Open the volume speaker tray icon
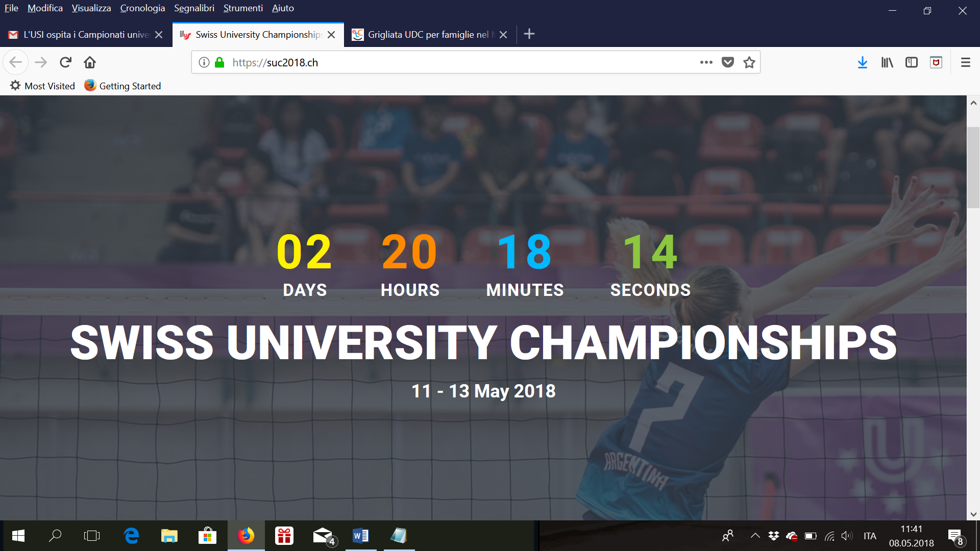 (847, 536)
